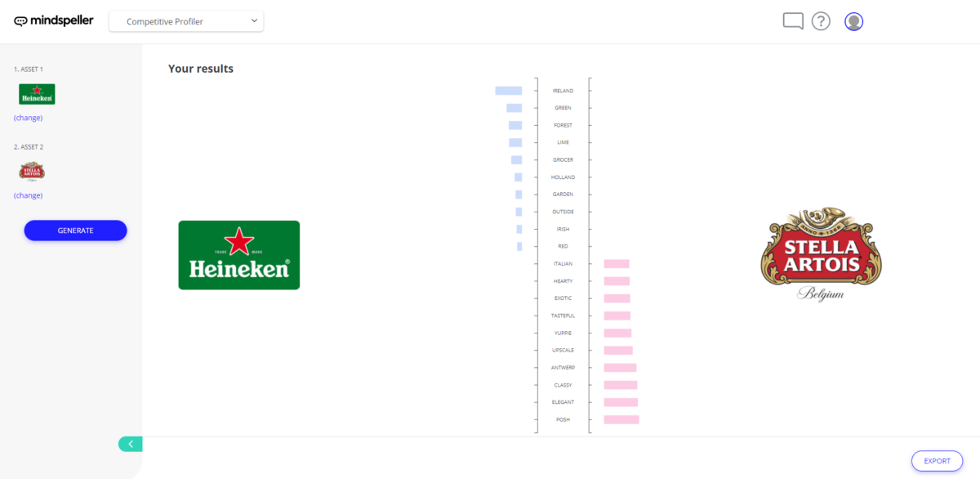
Task: Open the chat feedback icon
Action: coord(792,21)
